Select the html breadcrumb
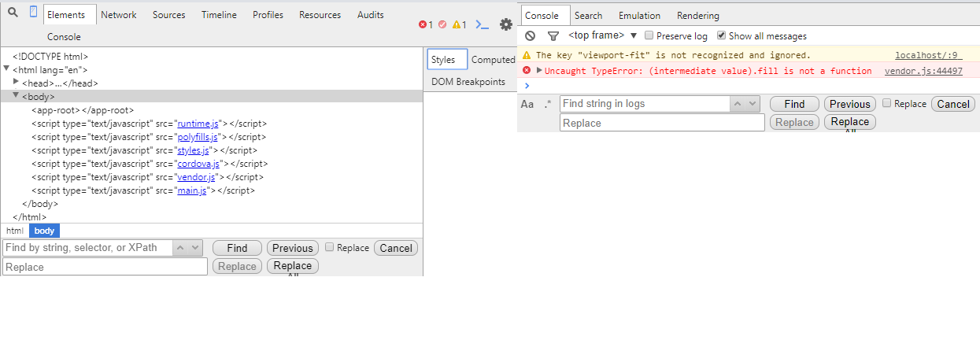980x340 pixels. coord(15,231)
